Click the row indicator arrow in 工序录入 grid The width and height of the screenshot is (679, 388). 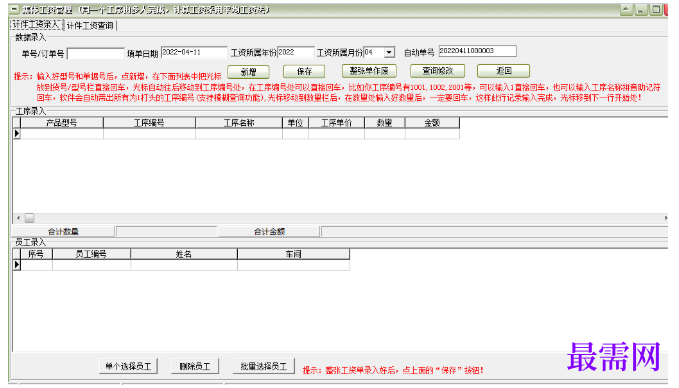pos(17,134)
